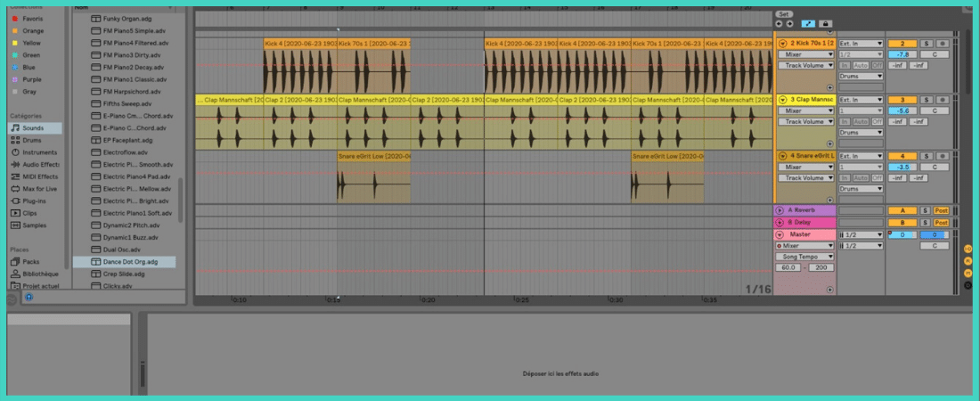Toggle track activator for Clap track 3
The image size is (980, 401).
902,100
